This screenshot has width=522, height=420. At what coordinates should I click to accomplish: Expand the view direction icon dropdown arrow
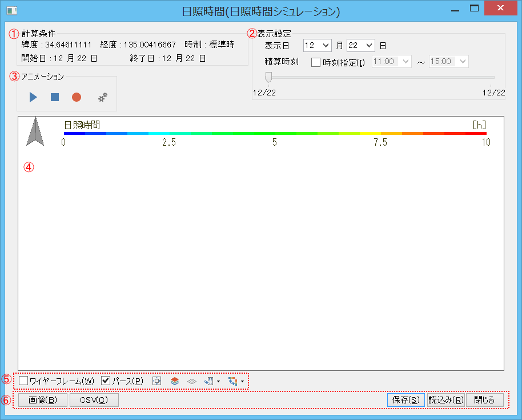pos(218,381)
